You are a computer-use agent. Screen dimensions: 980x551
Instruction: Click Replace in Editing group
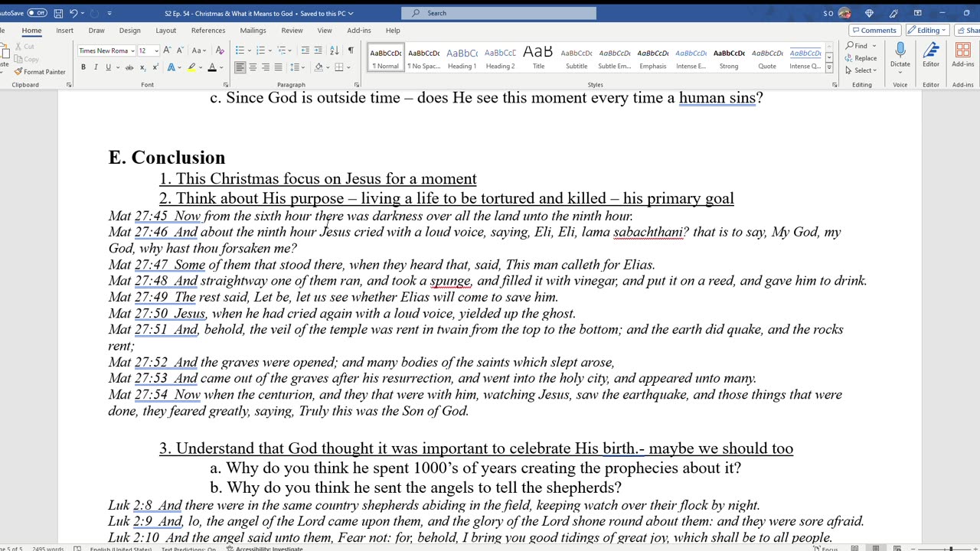click(861, 58)
